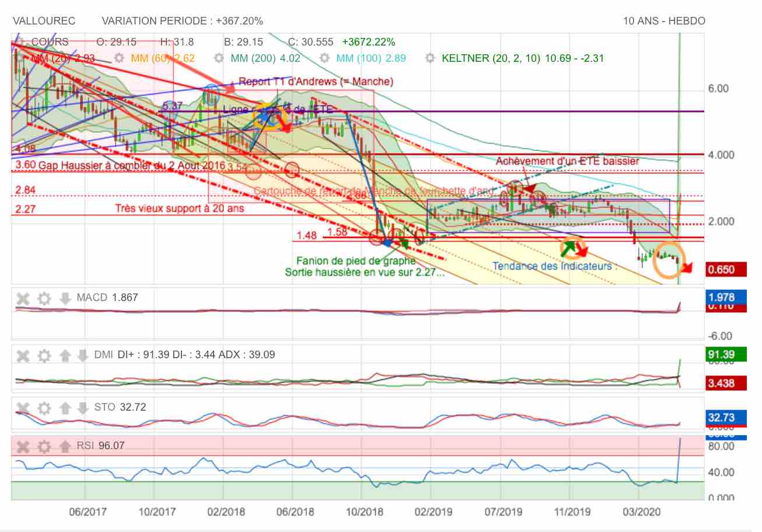Image resolution: width=762 pixels, height=532 pixels.
Task: Remove the DMI indicator panel
Action: coord(23,355)
